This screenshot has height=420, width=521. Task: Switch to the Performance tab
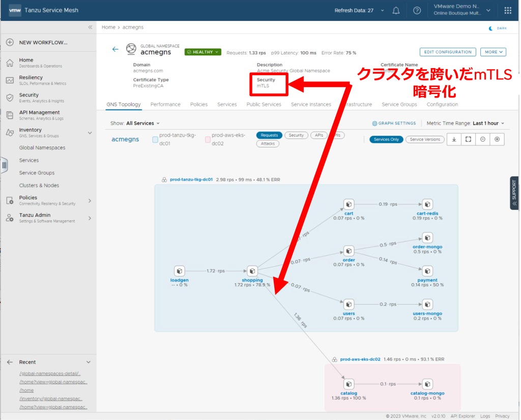coord(165,104)
